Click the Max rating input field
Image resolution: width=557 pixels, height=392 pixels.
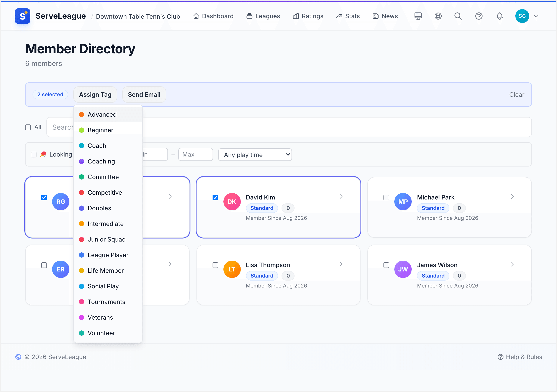click(x=195, y=155)
